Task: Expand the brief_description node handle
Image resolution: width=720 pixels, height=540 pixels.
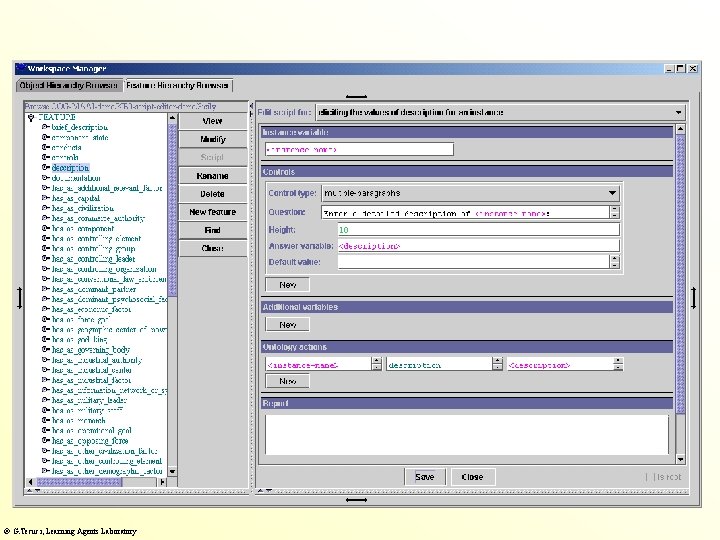Action: click(x=45, y=127)
